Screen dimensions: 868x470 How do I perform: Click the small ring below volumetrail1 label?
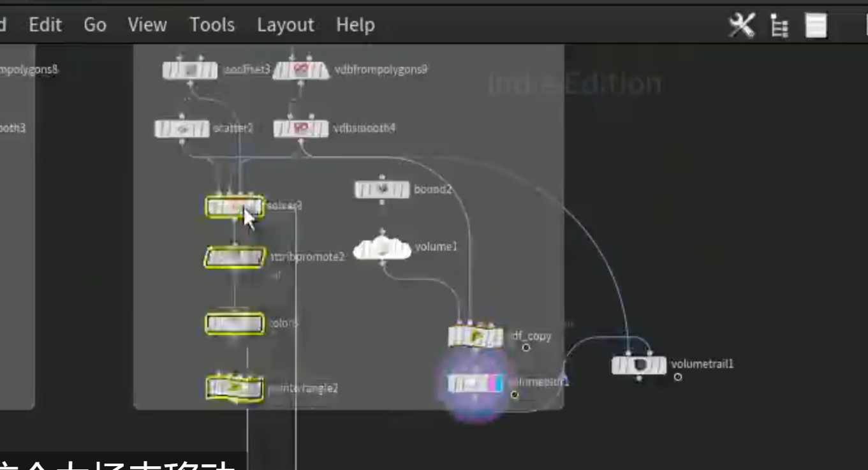click(x=678, y=377)
